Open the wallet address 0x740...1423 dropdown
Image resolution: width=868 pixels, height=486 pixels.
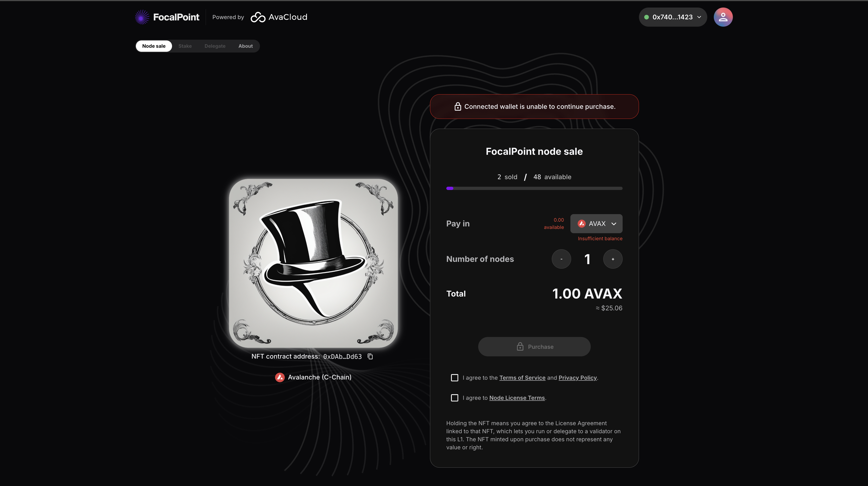673,17
